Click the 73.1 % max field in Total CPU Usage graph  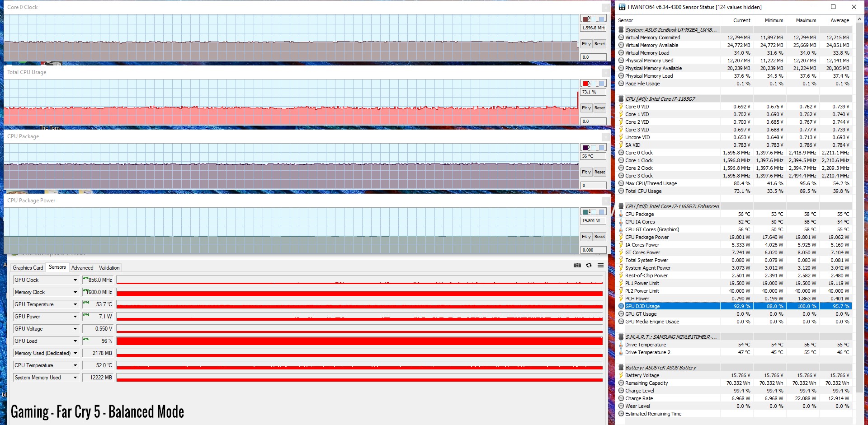click(593, 92)
